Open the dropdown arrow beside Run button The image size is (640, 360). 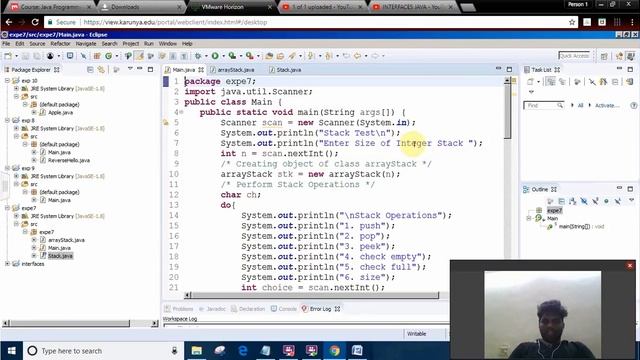click(223, 56)
